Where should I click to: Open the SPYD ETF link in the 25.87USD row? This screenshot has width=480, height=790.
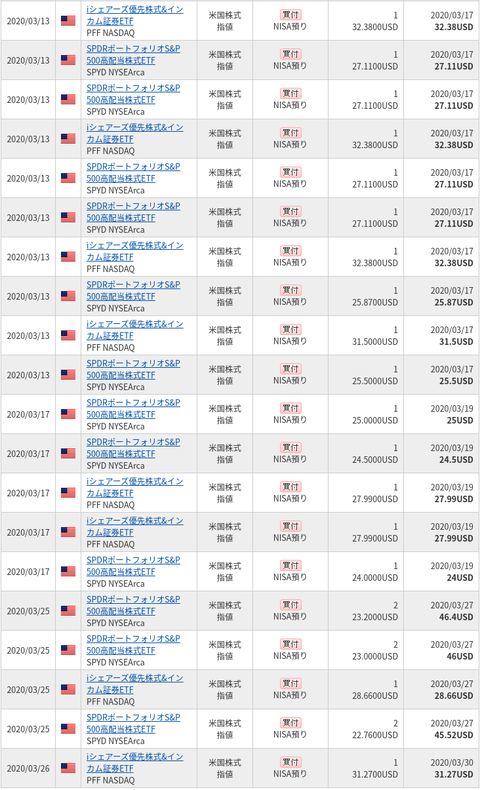[x=133, y=291]
